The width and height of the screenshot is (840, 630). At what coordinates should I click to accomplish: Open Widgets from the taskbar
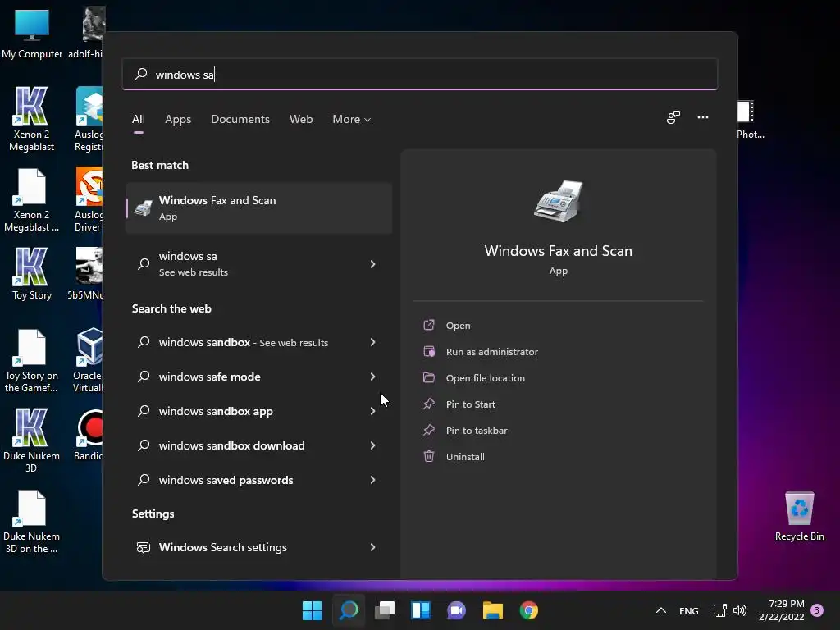[421, 610]
